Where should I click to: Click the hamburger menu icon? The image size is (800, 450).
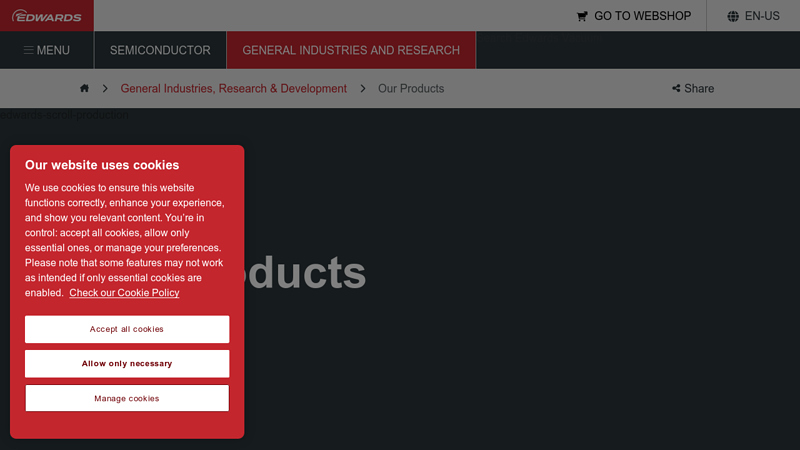coord(29,50)
